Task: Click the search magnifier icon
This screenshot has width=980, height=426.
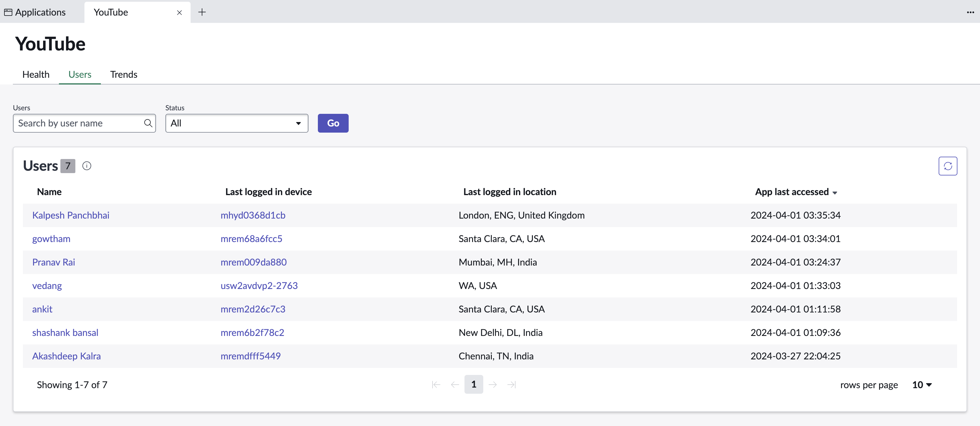Action: coord(148,123)
